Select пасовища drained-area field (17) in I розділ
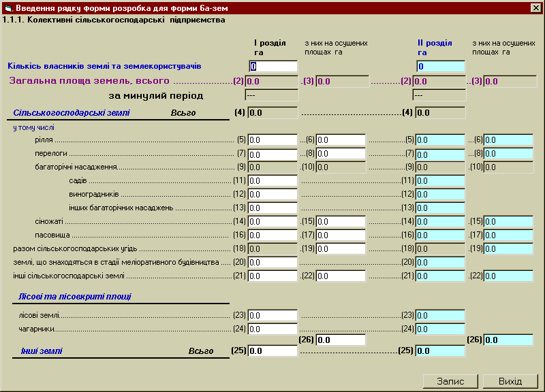Viewport: 545px width, 392px height. (x=341, y=235)
